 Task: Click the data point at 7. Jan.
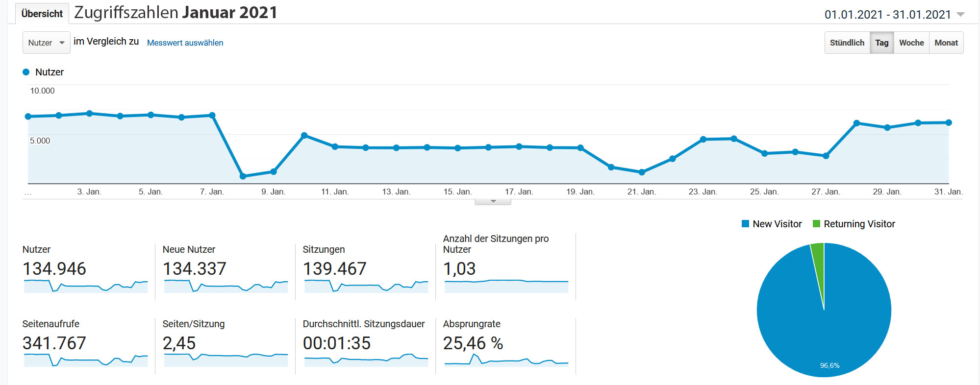click(x=212, y=116)
